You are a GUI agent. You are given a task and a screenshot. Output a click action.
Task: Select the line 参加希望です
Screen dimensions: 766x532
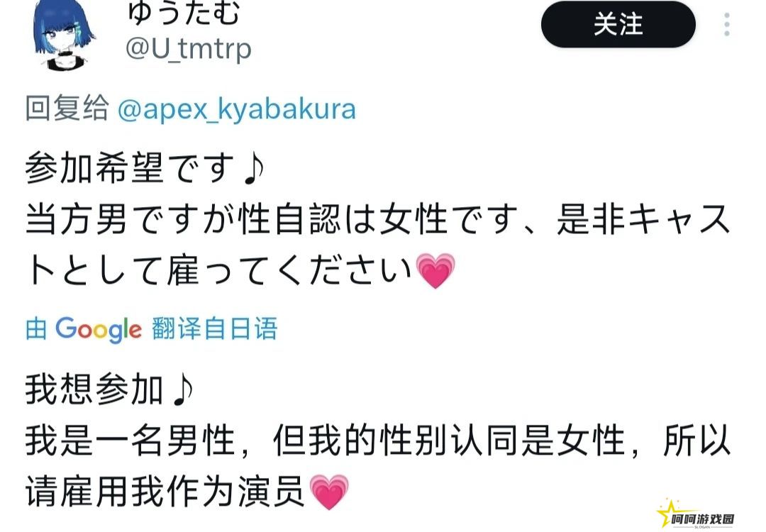click(x=145, y=167)
